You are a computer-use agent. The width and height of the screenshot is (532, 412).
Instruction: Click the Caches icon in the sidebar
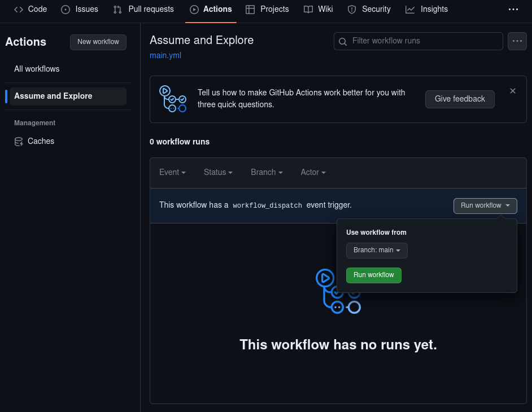[x=19, y=141]
